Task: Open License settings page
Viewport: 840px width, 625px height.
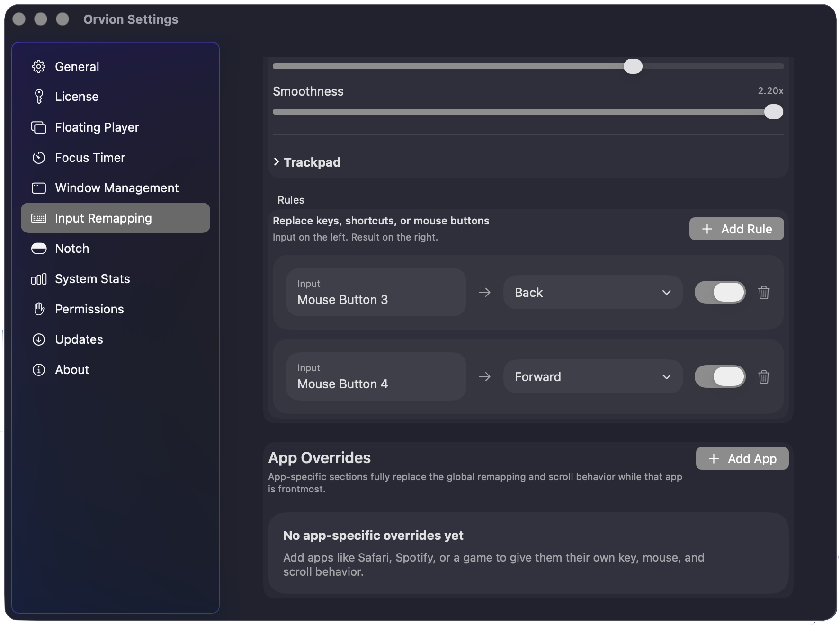Action: pos(116,97)
